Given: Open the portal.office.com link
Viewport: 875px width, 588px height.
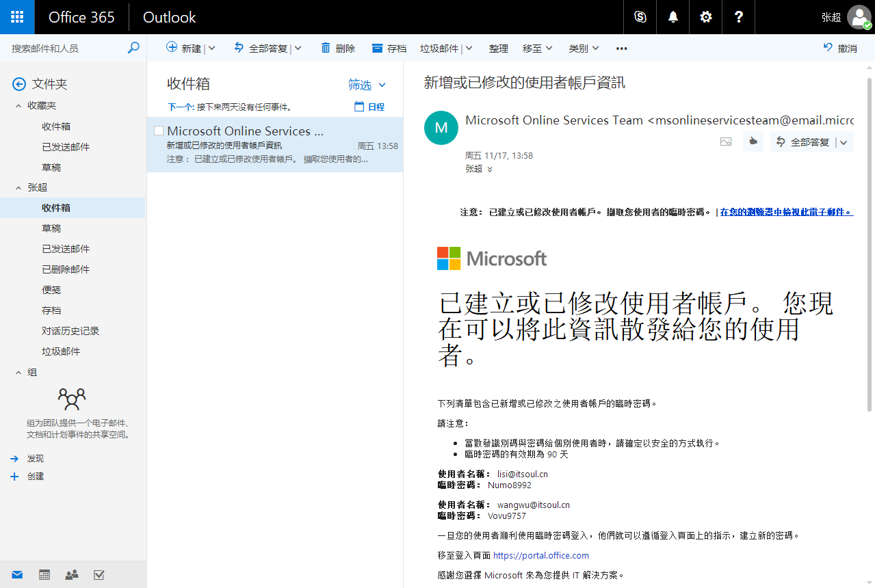Looking at the screenshot, I should [540, 555].
